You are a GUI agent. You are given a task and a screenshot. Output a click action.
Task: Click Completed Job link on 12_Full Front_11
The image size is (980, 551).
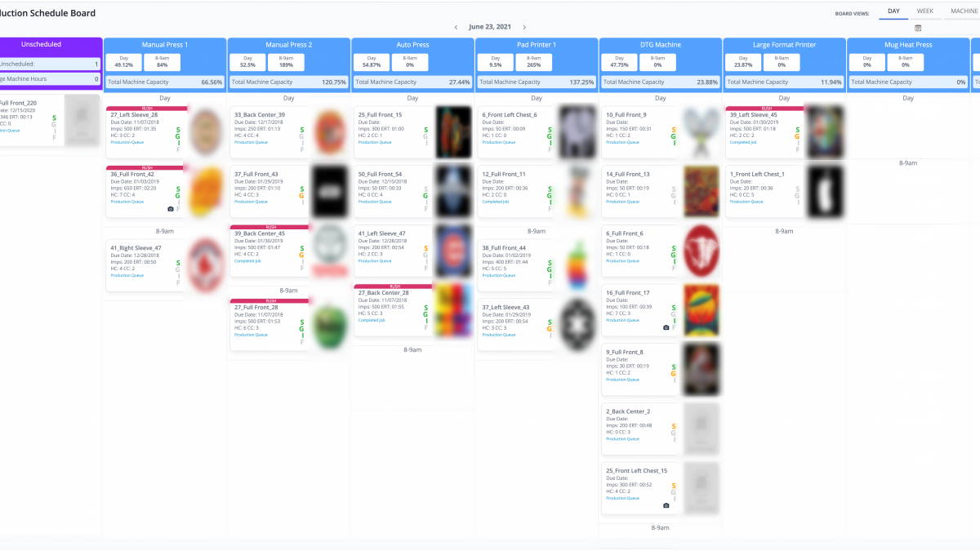(497, 202)
